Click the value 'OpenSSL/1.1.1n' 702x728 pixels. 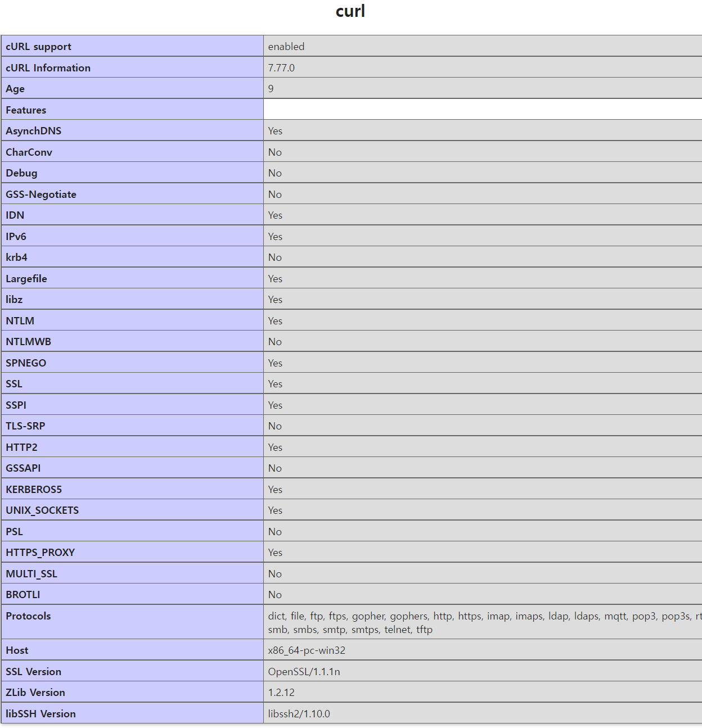click(x=304, y=672)
